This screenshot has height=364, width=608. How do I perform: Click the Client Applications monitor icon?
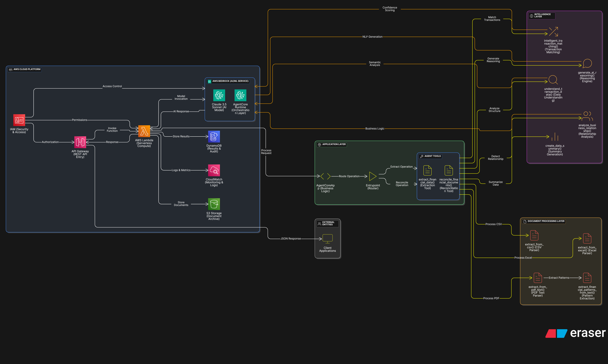pos(327,239)
